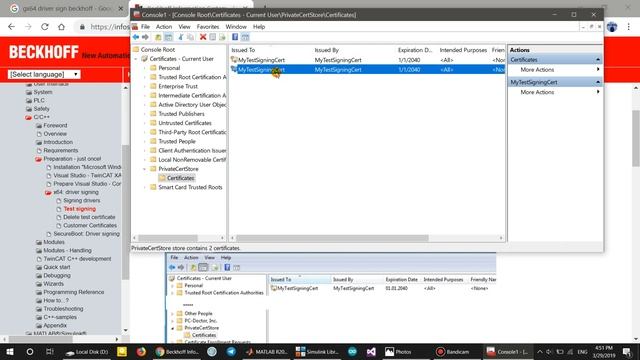Click the Up one level toolbar icon

(x=158, y=37)
